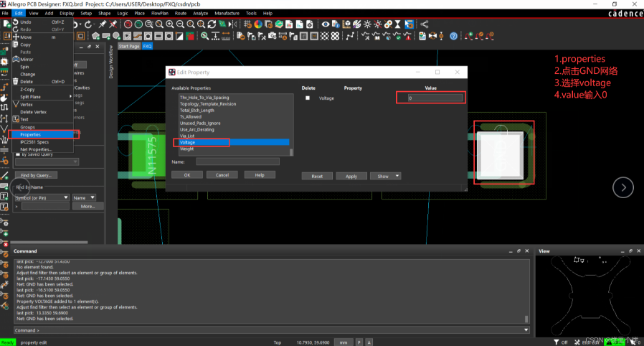Click the pin toolbar icon
Image resolution: width=644 pixels, height=346 pixels.
coord(103,24)
